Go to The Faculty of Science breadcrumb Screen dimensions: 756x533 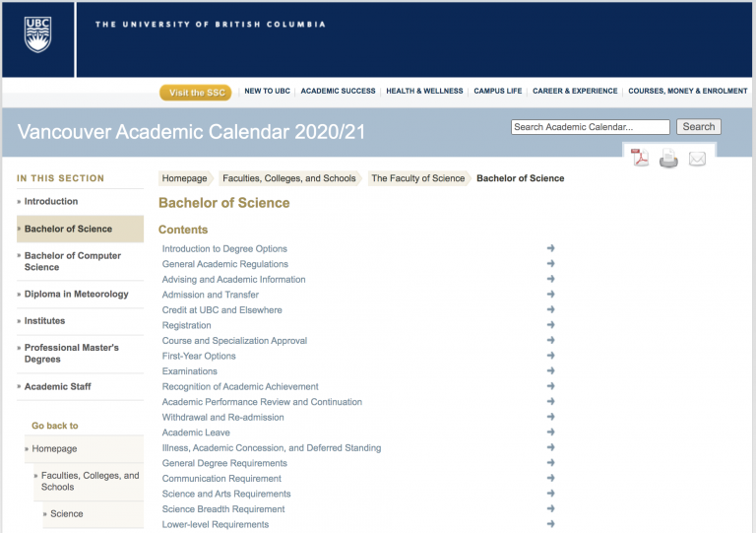point(417,178)
